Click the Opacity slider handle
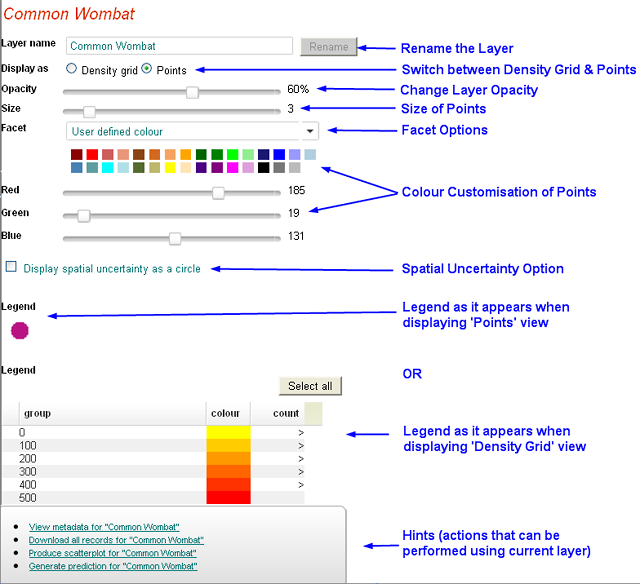The width and height of the screenshot is (640, 584). point(192,92)
